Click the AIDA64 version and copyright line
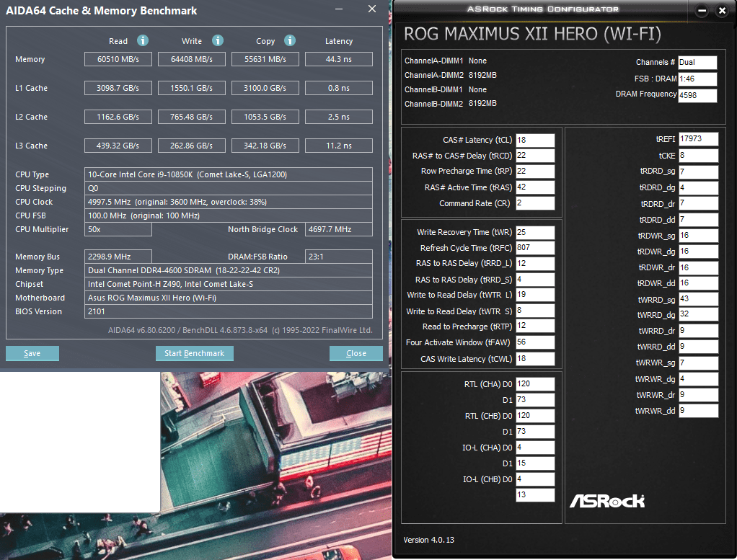The image size is (737, 560). coord(240,330)
